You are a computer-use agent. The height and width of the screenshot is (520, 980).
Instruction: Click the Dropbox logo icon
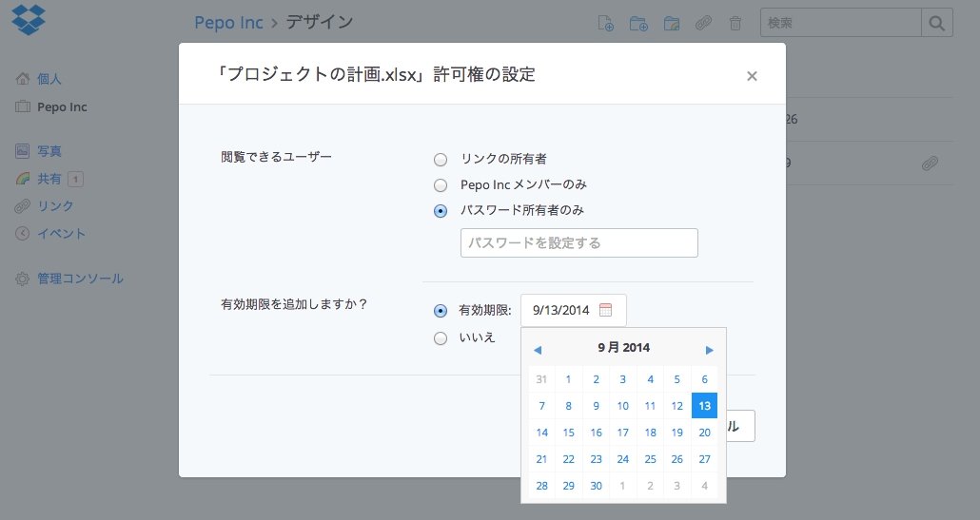[29, 19]
